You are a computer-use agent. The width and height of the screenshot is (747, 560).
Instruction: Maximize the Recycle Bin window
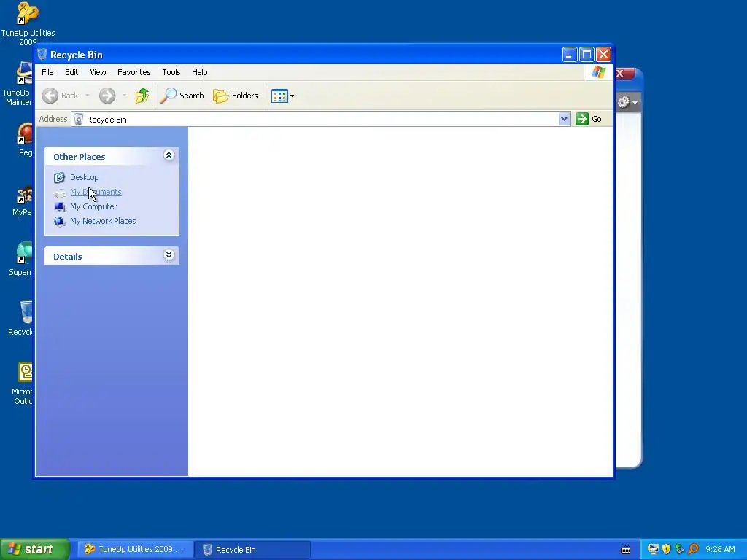tap(587, 55)
